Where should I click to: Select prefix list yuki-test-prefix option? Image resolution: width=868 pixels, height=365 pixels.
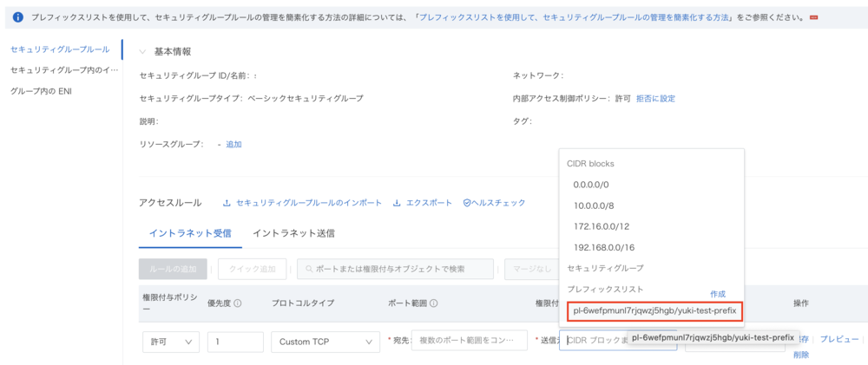[x=654, y=311]
